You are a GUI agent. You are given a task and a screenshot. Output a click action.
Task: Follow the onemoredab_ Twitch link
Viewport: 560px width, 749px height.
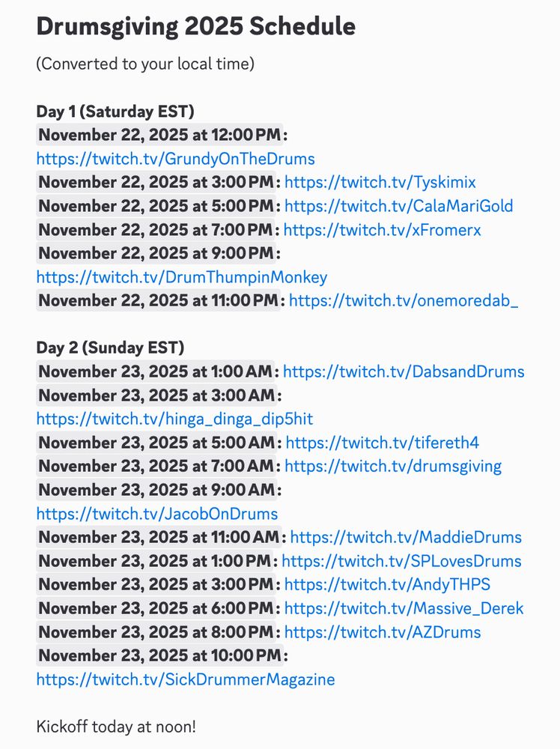point(404,301)
